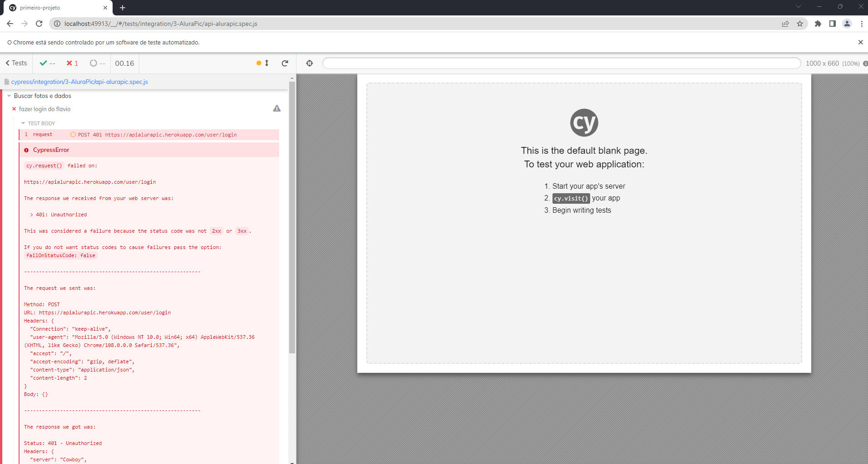Click the 'Body: {}' line

point(36,394)
